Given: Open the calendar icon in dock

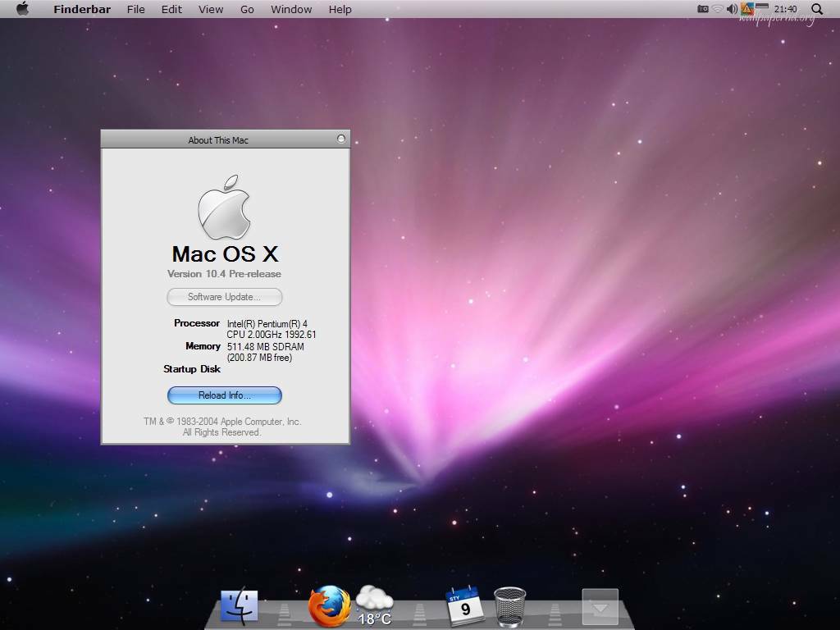Looking at the screenshot, I should point(464,606).
